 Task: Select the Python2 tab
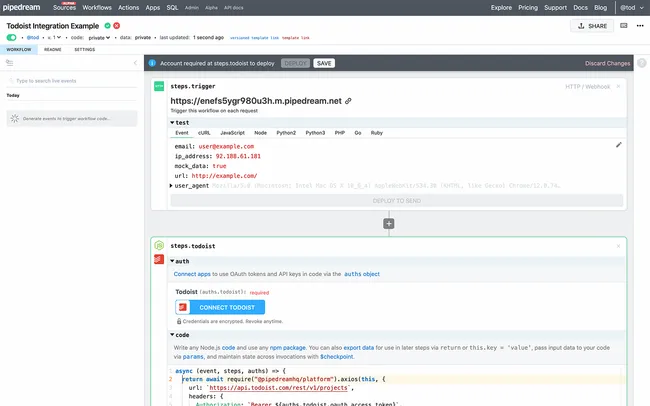286,133
